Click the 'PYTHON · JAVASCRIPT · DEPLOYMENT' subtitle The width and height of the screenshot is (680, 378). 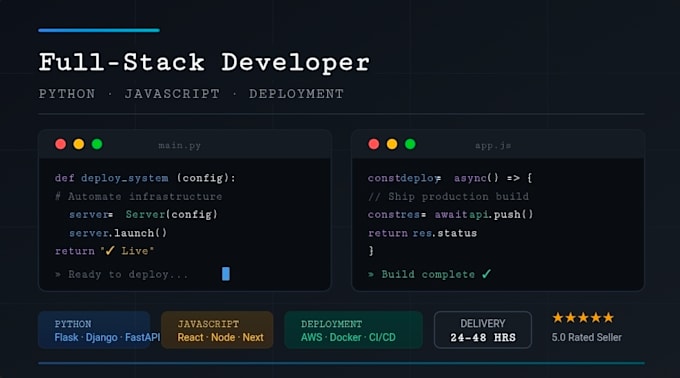[x=191, y=94]
